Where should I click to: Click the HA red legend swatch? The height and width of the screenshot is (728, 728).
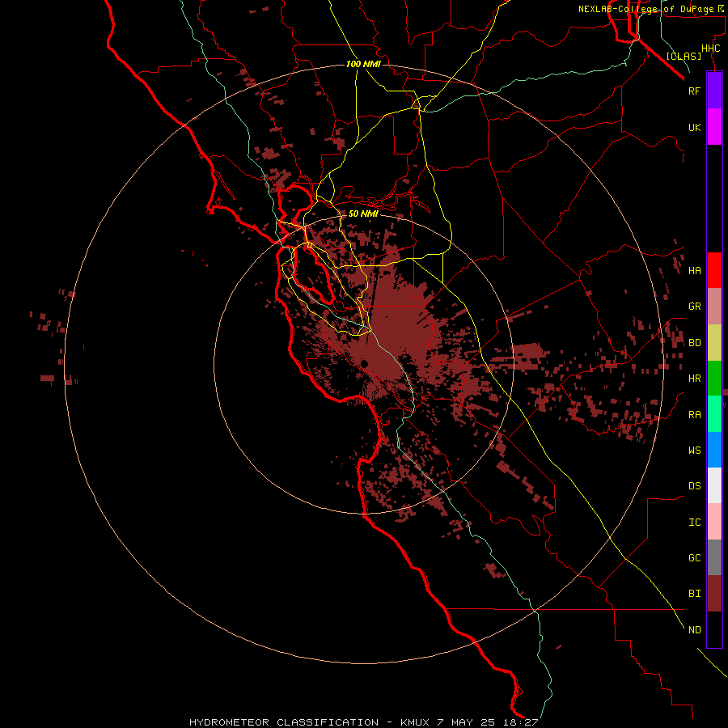(714, 270)
